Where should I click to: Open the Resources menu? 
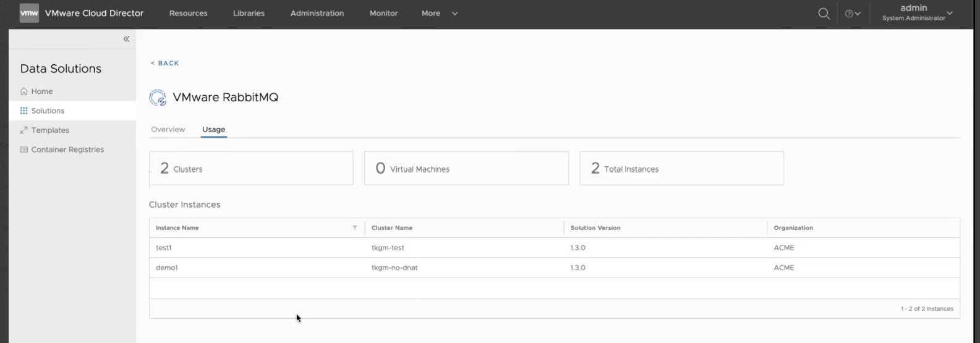[x=188, y=14]
